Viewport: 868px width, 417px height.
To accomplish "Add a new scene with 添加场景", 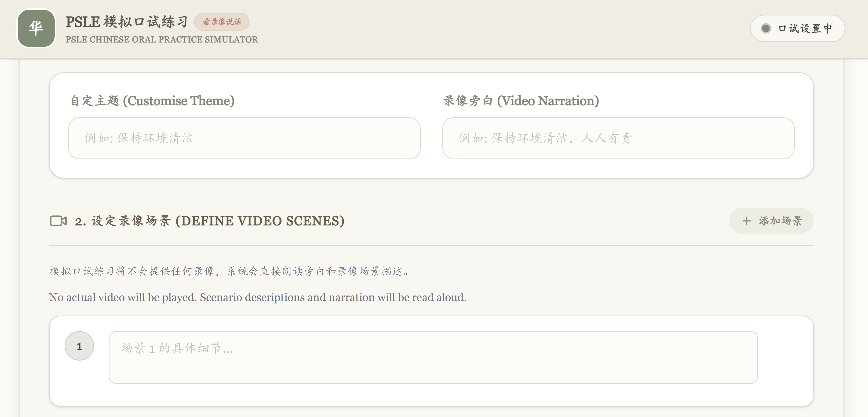I will [x=771, y=221].
